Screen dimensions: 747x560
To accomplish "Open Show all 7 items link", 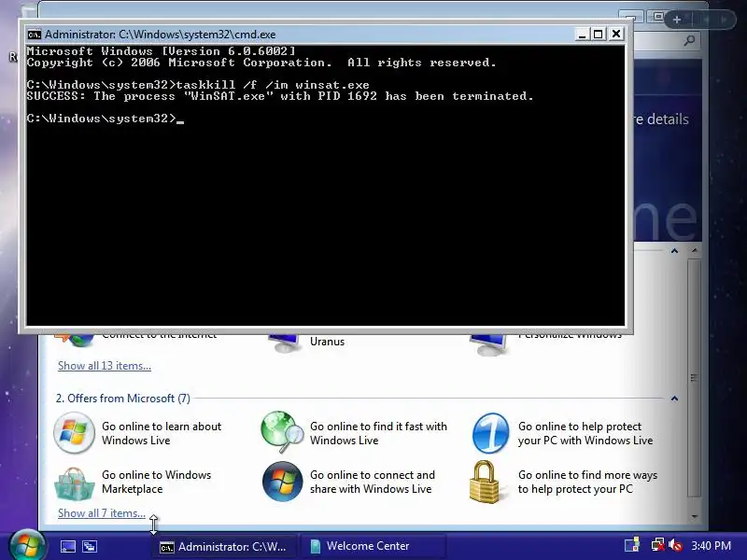I will (102, 513).
